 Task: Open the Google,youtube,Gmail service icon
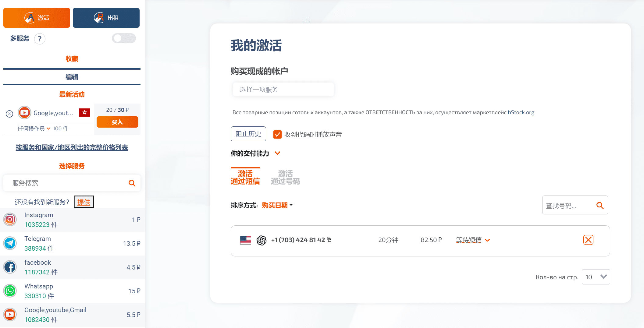click(10, 315)
